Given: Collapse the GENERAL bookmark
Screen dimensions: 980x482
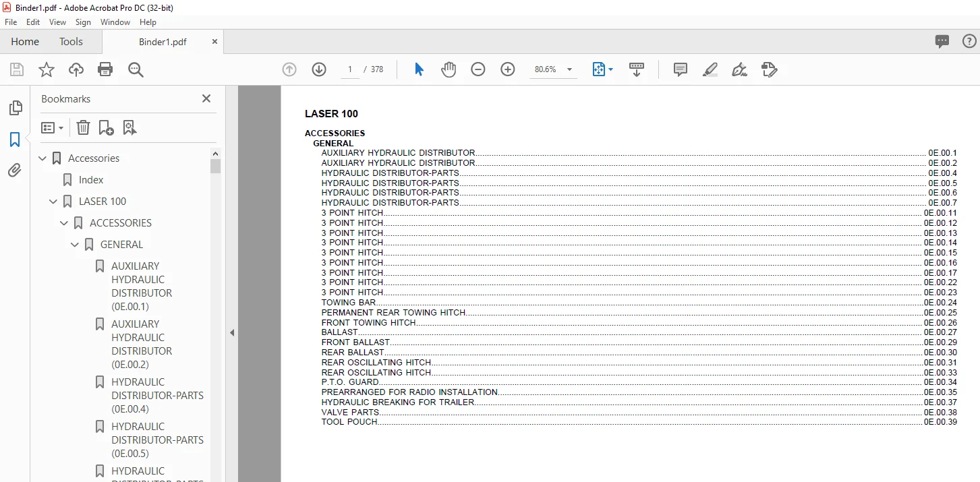Looking at the screenshot, I should coord(76,245).
